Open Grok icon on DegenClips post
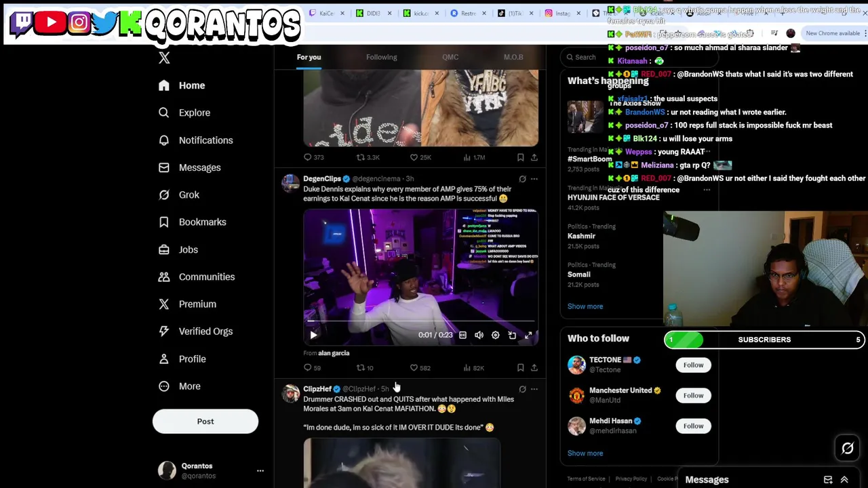The image size is (868, 488). coord(522,179)
